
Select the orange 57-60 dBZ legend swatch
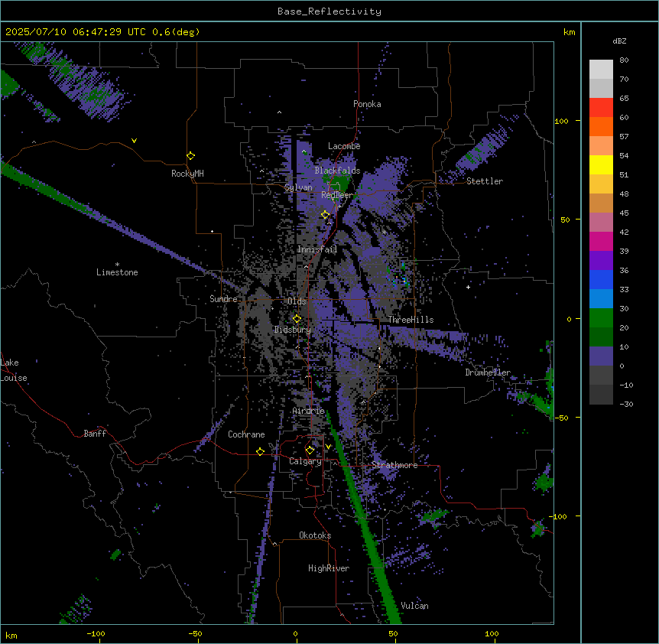pos(601,126)
